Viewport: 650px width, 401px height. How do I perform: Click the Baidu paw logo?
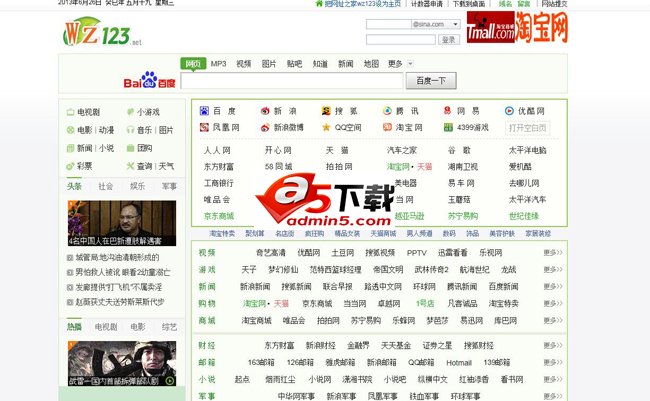point(149,79)
